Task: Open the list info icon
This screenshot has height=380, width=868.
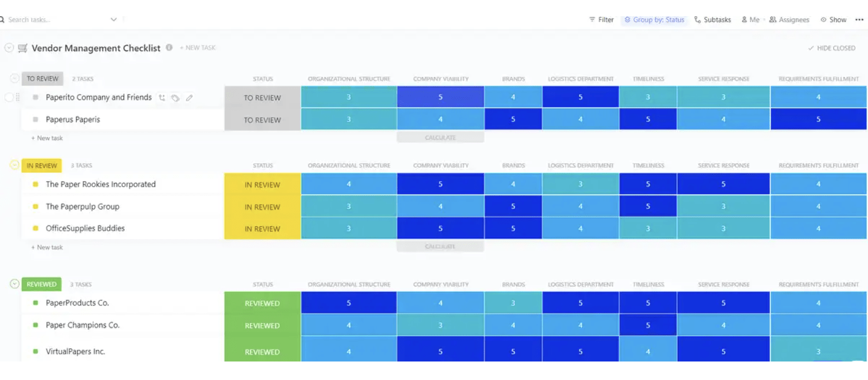Action: pos(169,47)
